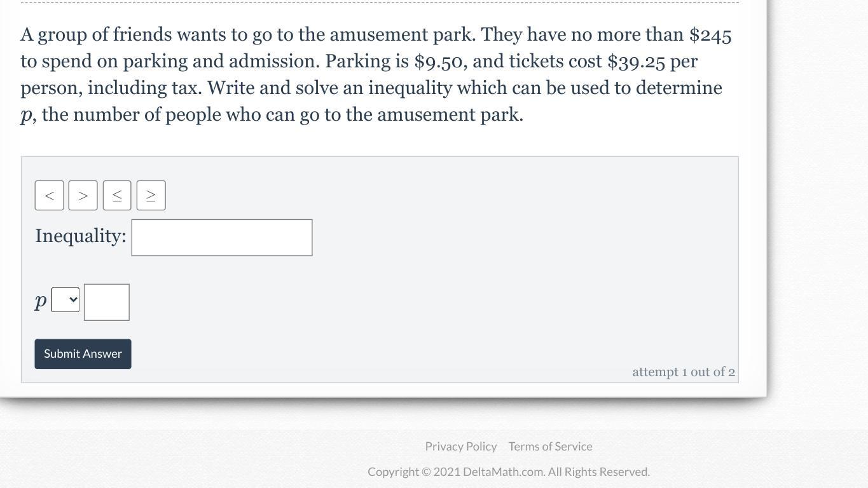Focus the answer box after the p dropdown

pos(107,302)
